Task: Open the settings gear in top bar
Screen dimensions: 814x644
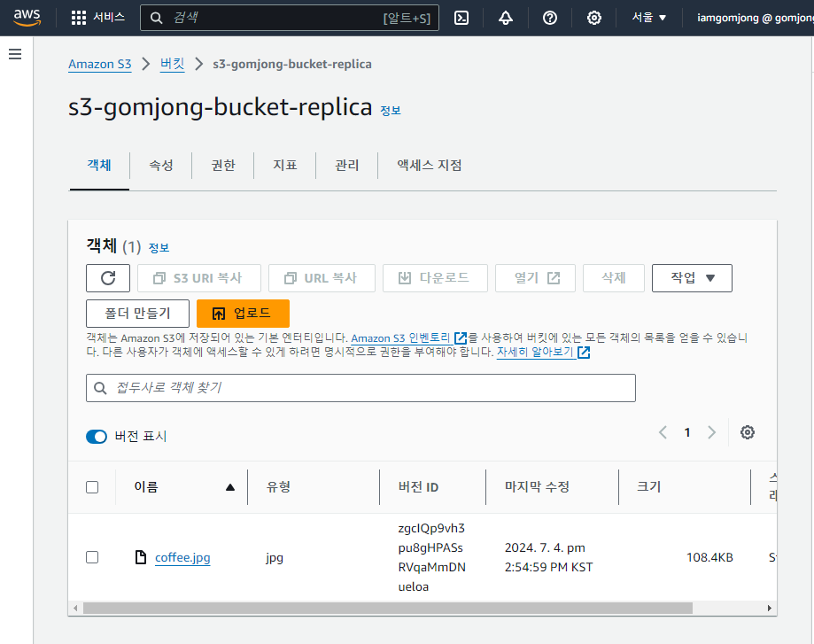Action: pos(593,18)
